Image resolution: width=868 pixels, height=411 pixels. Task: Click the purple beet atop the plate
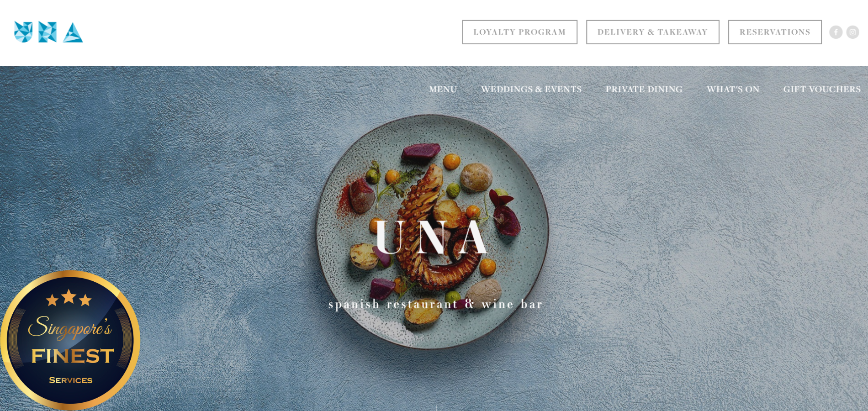click(421, 152)
